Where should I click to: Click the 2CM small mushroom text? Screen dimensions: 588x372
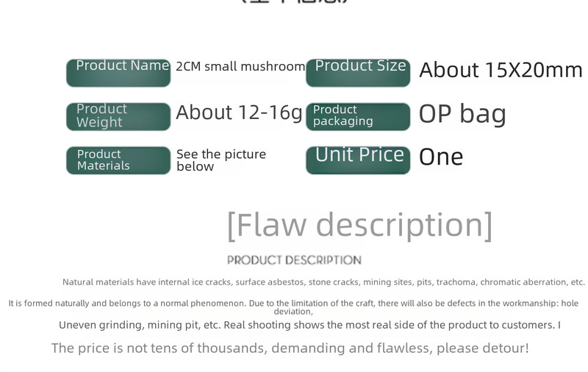pos(240,66)
